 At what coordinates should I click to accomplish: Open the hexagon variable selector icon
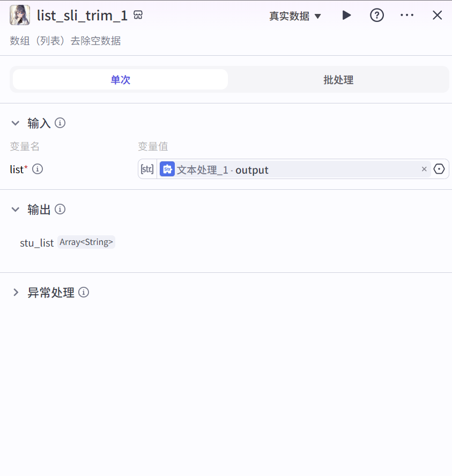pyautogui.click(x=439, y=169)
